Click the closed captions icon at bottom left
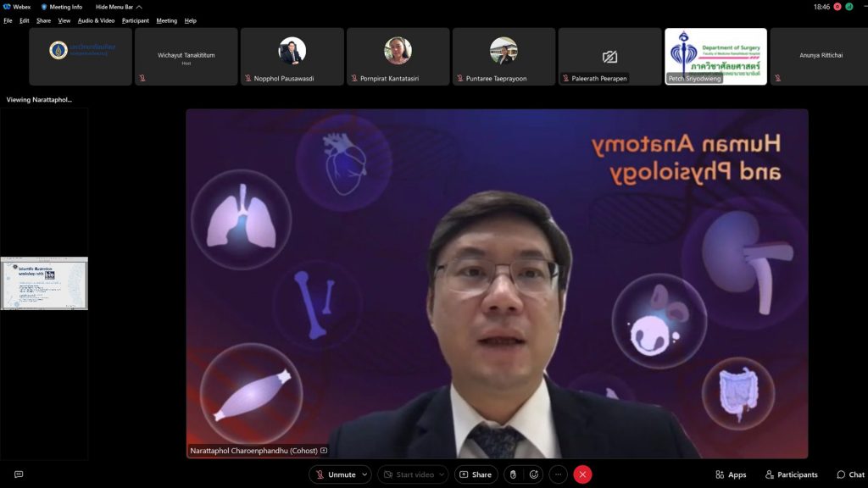This screenshot has height=488, width=868. pos(19,474)
